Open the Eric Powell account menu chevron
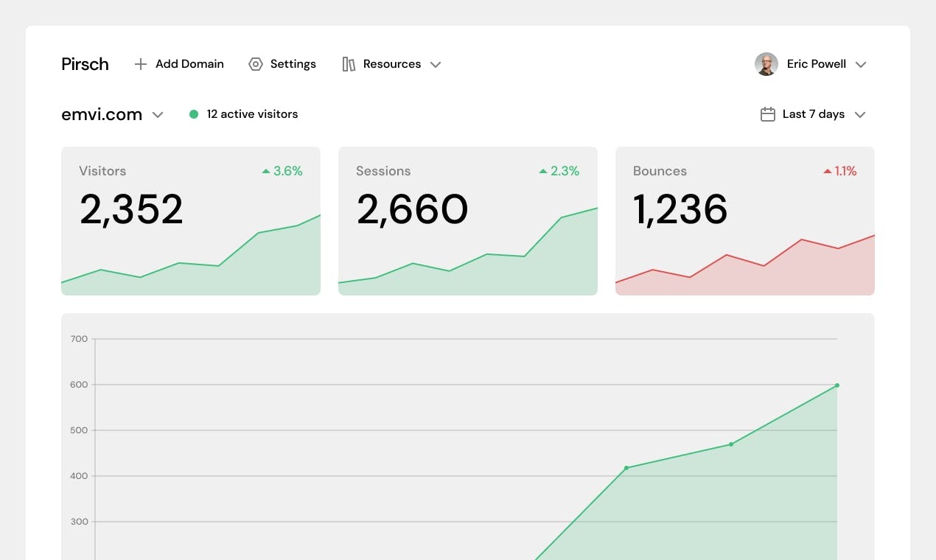The height and width of the screenshot is (560, 936). [860, 65]
